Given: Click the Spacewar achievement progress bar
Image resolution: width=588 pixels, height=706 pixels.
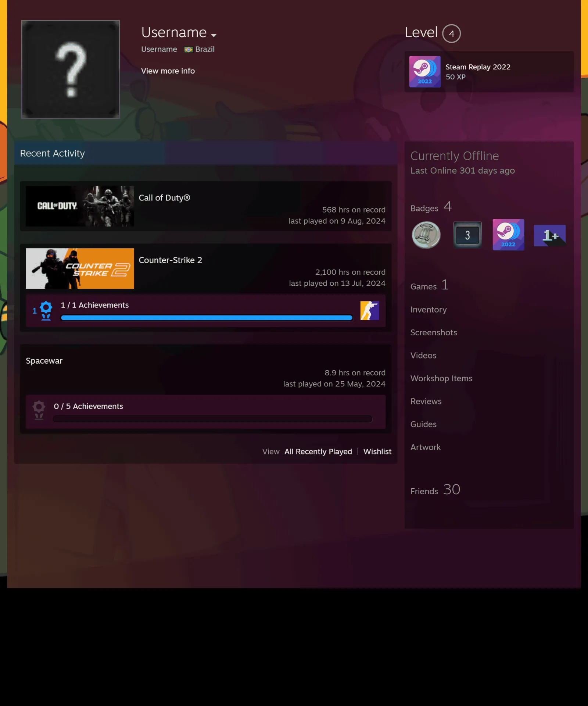Looking at the screenshot, I should tap(213, 419).
